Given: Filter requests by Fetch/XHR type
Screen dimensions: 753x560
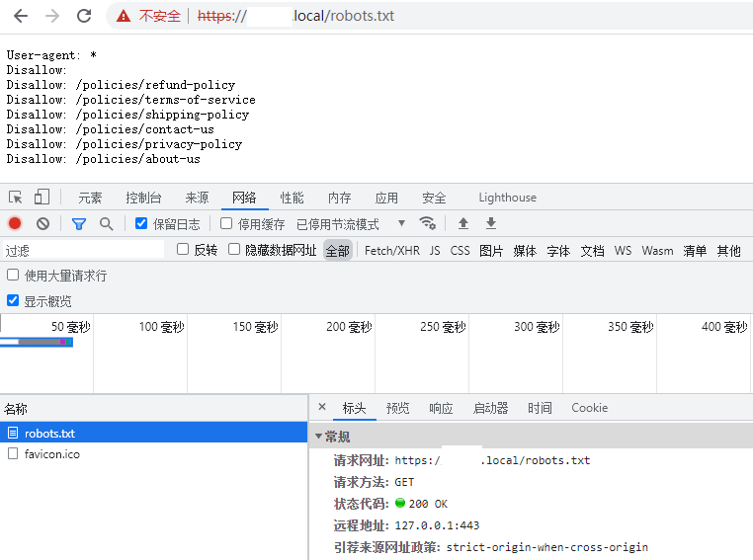Looking at the screenshot, I should click(x=391, y=251).
